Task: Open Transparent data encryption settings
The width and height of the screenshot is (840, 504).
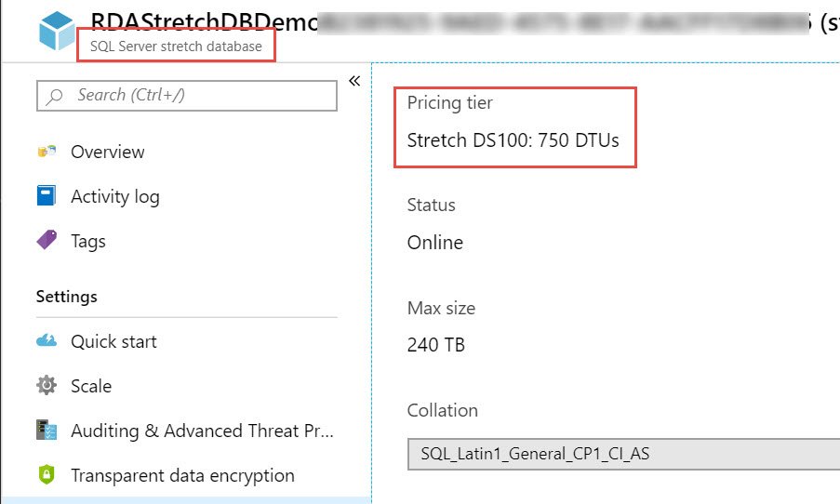Action: point(182,475)
